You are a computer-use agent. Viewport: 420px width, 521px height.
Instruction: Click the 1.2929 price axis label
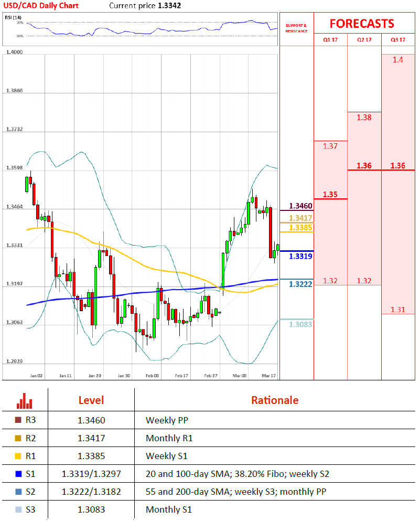[x=15, y=361]
